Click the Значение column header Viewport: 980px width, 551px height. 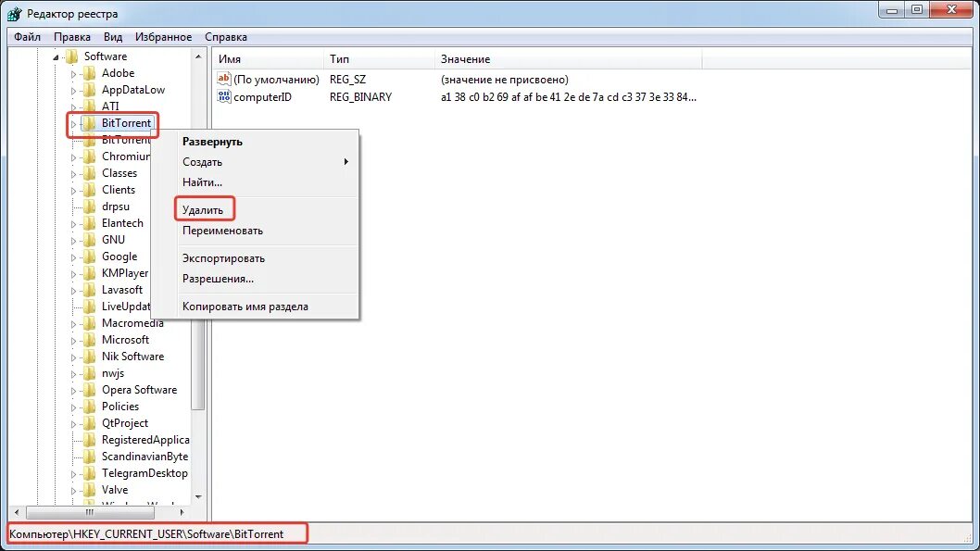tap(568, 59)
